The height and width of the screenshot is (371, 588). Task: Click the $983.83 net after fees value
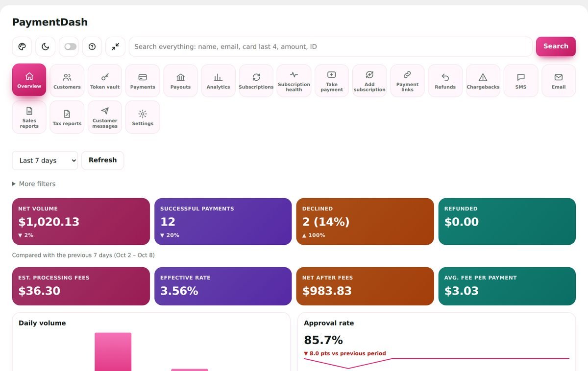(x=327, y=291)
